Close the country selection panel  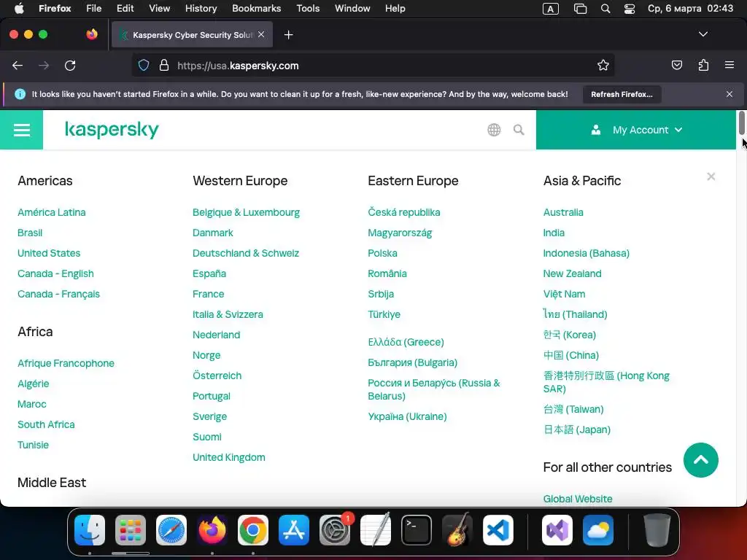click(x=711, y=176)
